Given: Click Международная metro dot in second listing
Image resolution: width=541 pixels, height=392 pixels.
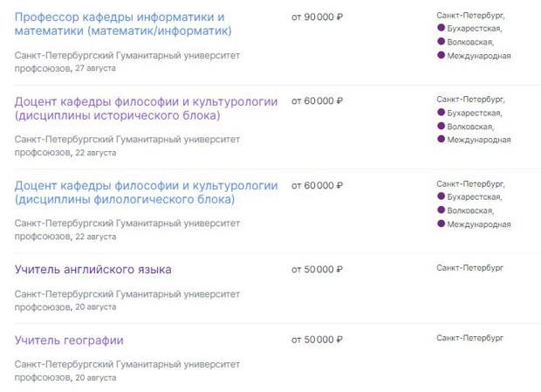Looking at the screenshot, I should coord(441,139).
